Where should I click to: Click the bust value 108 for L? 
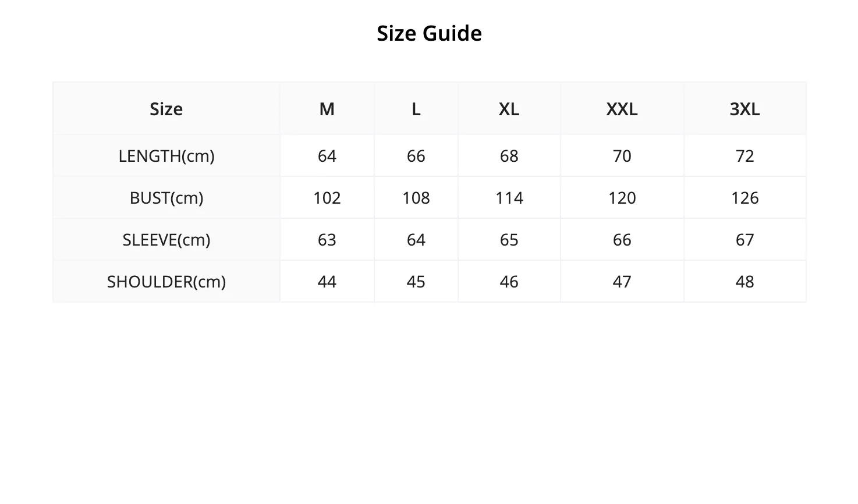(x=416, y=198)
